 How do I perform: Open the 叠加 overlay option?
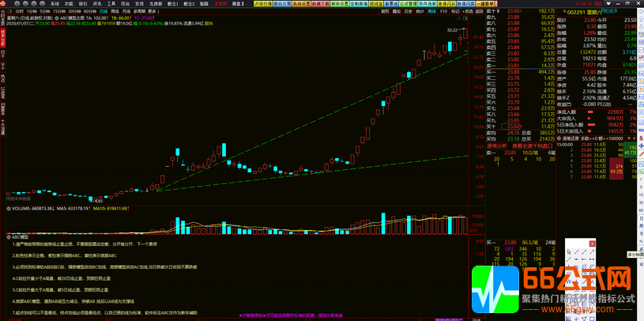(397, 13)
